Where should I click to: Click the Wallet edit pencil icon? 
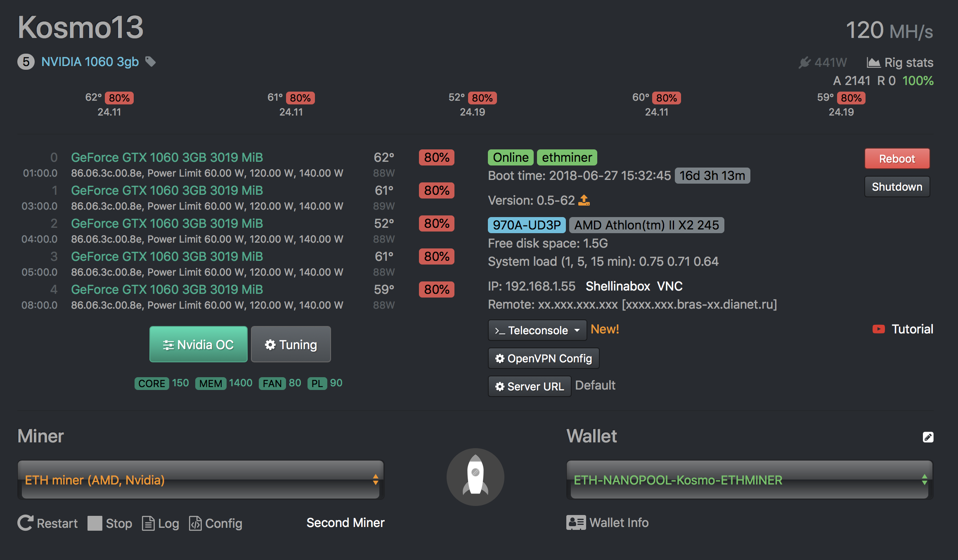pos(928,437)
